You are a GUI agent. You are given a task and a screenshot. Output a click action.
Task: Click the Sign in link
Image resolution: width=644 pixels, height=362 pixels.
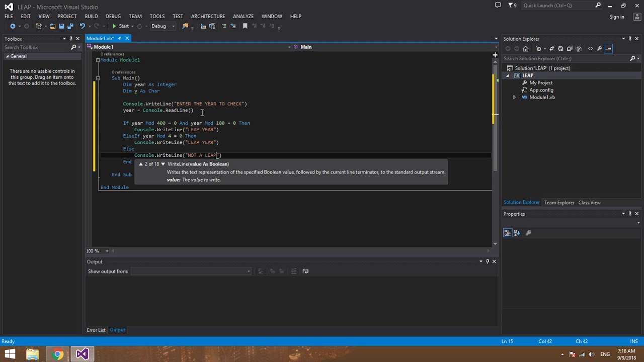tap(617, 17)
